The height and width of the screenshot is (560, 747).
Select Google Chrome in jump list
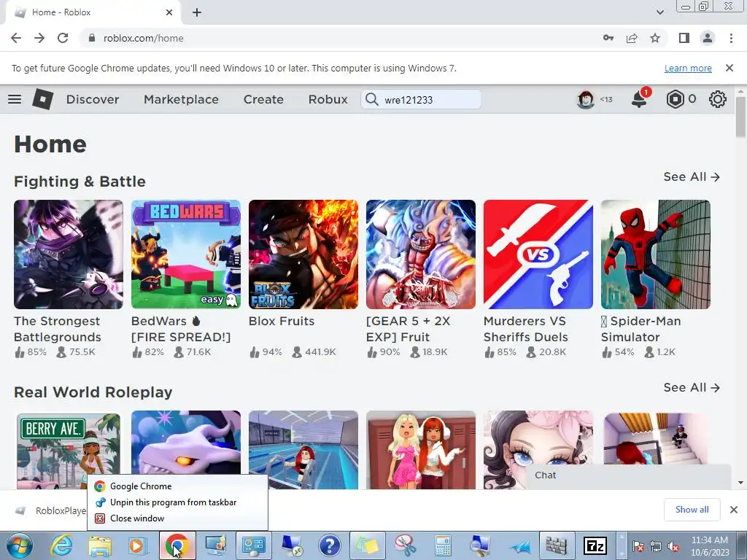click(177, 486)
